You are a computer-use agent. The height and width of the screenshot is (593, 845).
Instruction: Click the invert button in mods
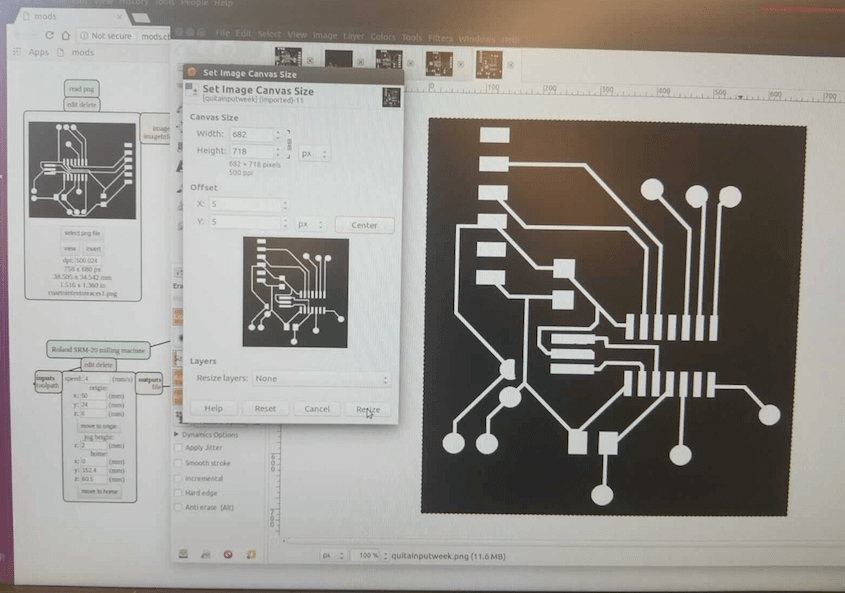click(x=93, y=249)
